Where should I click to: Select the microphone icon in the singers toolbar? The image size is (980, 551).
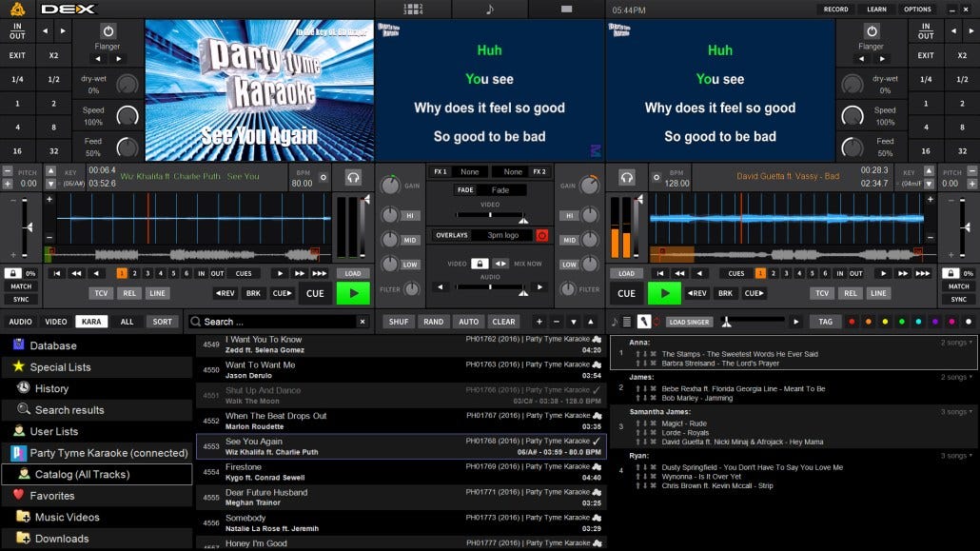tap(644, 322)
